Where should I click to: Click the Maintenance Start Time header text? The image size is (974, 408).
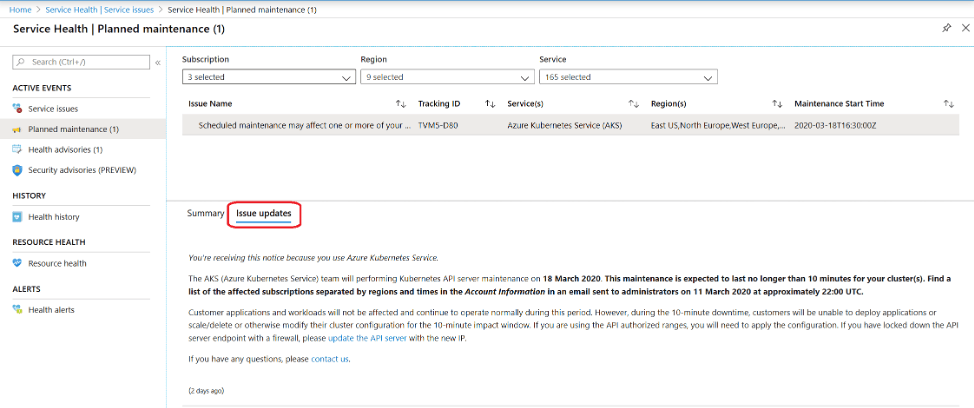pos(839,104)
